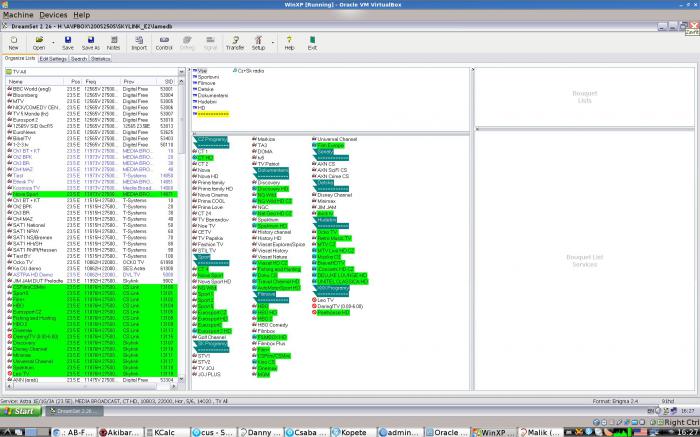Screen dimensions: 700x437
Task: Click the service list scroll-up arrow
Action: [181, 82]
